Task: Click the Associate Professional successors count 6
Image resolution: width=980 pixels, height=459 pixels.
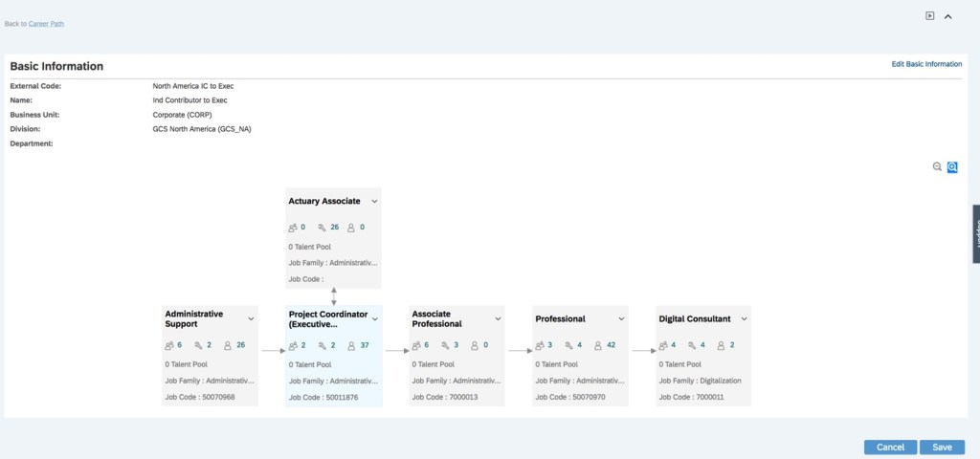Action: point(426,345)
